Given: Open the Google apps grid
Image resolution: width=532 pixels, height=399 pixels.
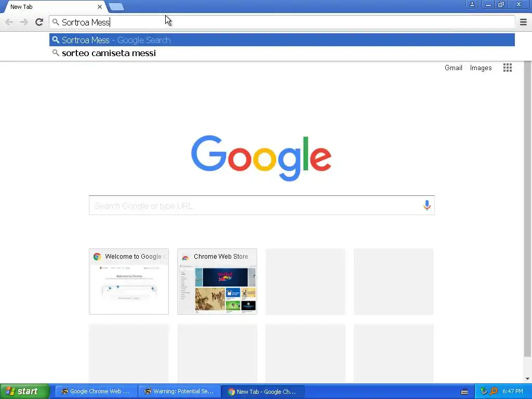Looking at the screenshot, I should point(507,68).
